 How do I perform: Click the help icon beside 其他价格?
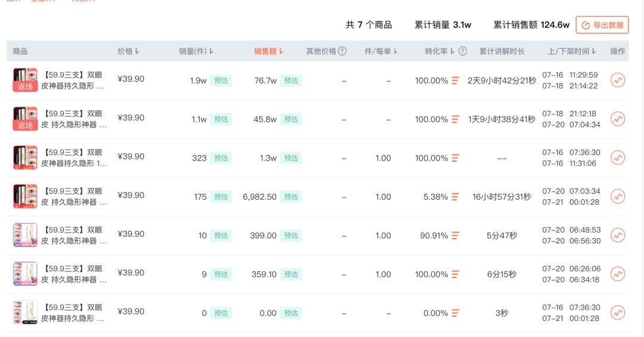(342, 51)
